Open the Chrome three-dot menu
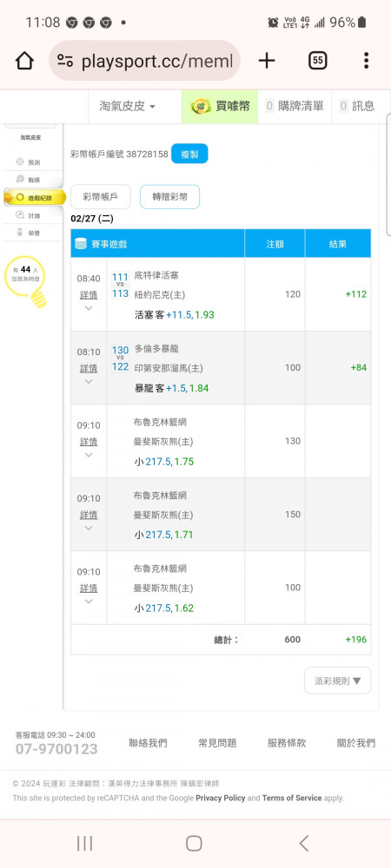391x868 pixels. pyautogui.click(x=366, y=61)
